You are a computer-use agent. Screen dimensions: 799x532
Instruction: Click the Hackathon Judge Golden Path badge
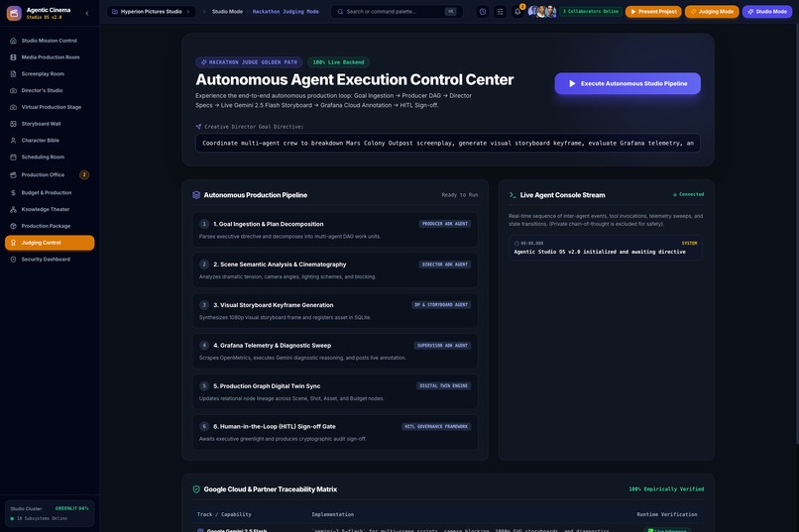coord(249,62)
